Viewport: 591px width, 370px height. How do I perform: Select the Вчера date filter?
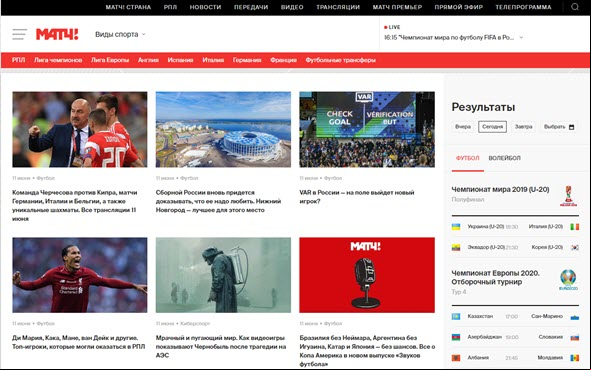[462, 127]
